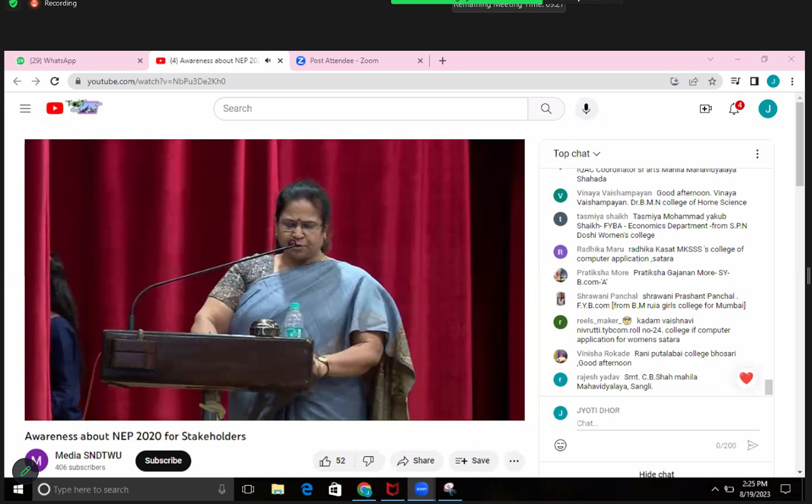
Task: Click the Share button
Action: click(416, 461)
